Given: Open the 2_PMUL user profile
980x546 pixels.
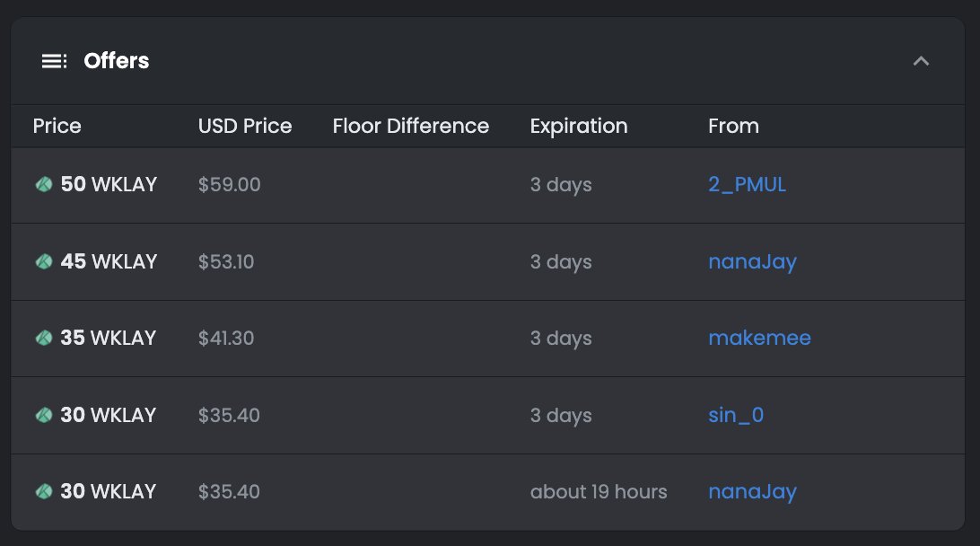Looking at the screenshot, I should pyautogui.click(x=747, y=185).
